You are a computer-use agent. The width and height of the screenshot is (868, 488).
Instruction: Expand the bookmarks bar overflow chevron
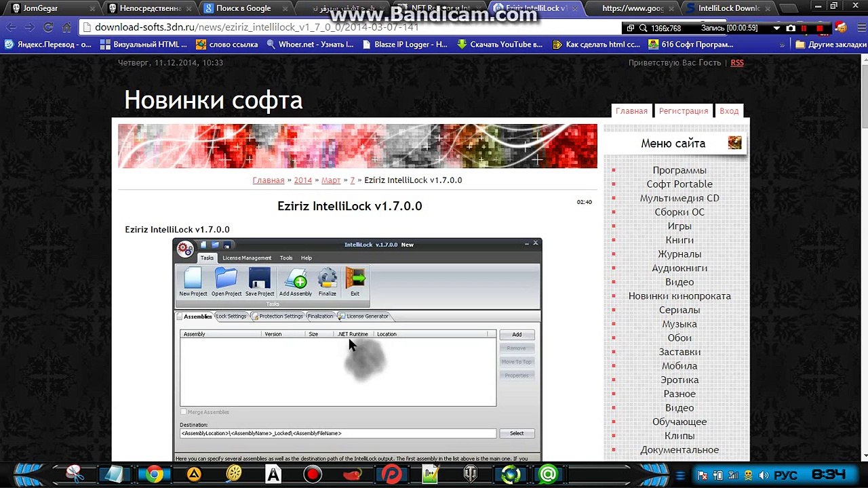click(782, 45)
